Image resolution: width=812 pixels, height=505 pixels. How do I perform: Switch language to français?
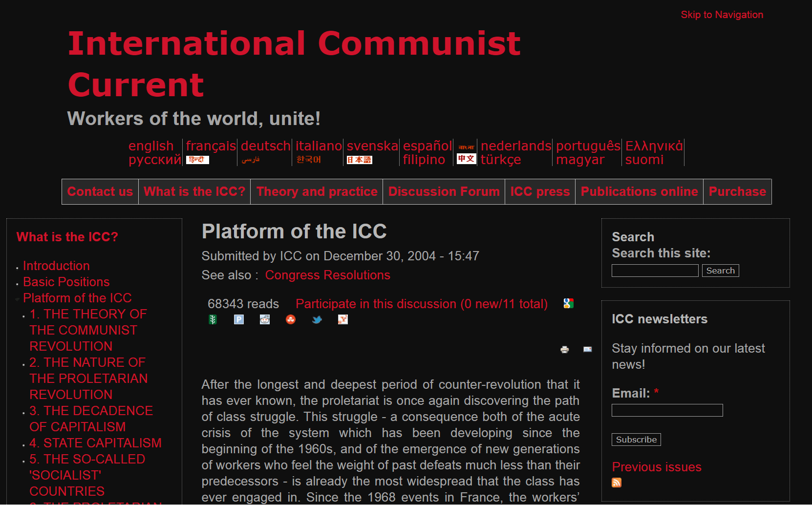(x=211, y=146)
